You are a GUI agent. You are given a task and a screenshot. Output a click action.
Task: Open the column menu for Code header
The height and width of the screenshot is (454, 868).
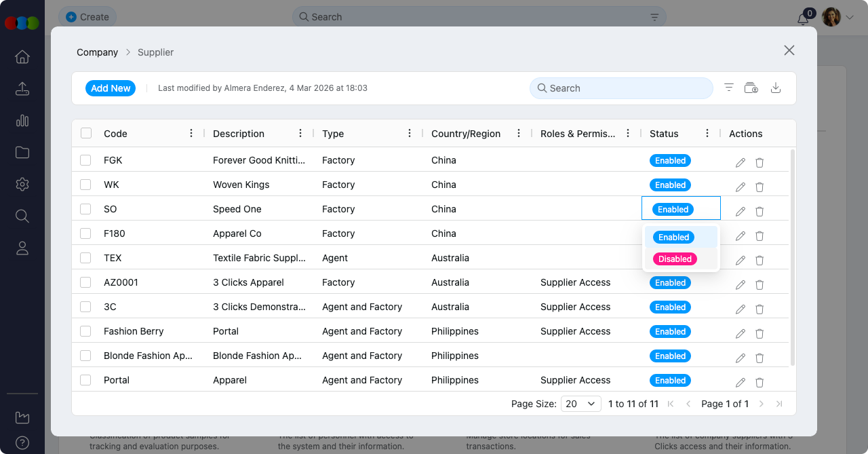pyautogui.click(x=191, y=134)
